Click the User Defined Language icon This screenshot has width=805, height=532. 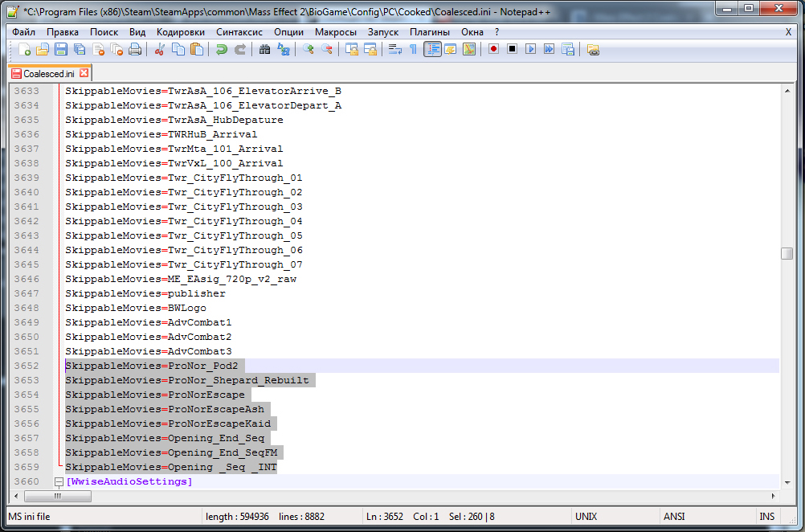click(450, 49)
